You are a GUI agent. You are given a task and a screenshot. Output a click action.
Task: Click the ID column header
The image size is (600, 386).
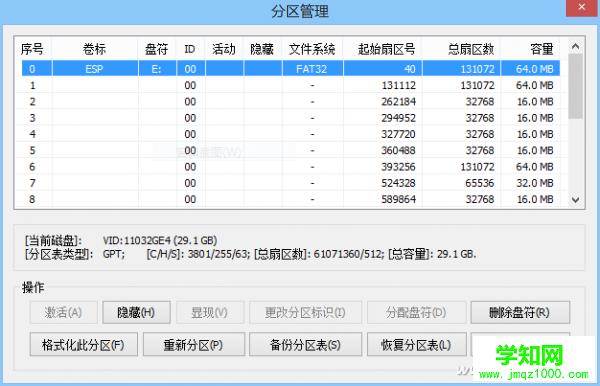click(190, 49)
